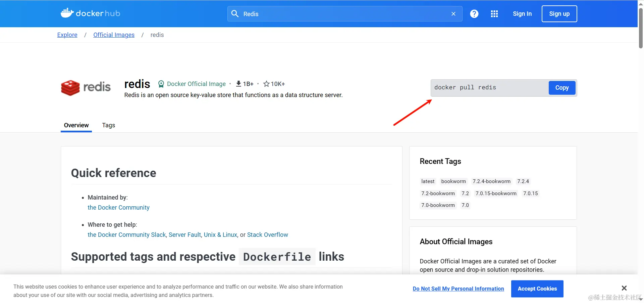Clear the search field with the X icon
Viewport: 644px width, 303px height.
(x=453, y=14)
